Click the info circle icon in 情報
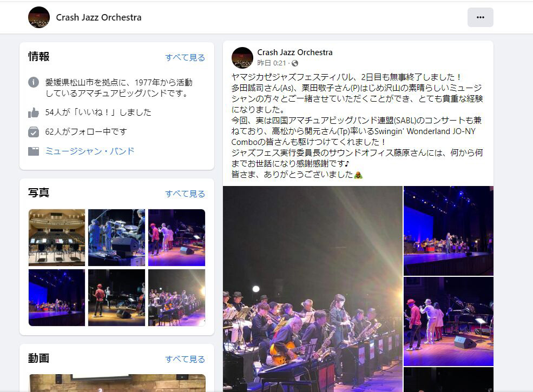Image resolution: width=533 pixels, height=392 pixels. point(34,82)
